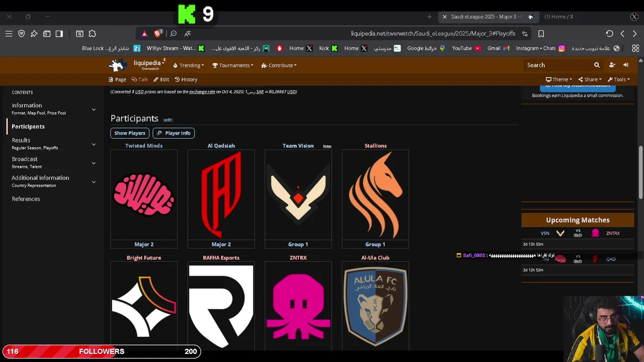Open site settings icon in address bar
This screenshot has width=644, height=362.
(x=525, y=34)
